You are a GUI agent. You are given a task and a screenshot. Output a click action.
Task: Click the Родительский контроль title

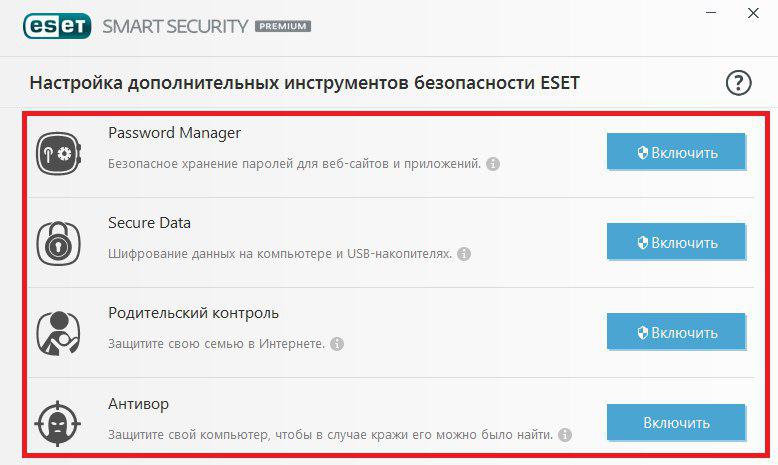click(194, 313)
